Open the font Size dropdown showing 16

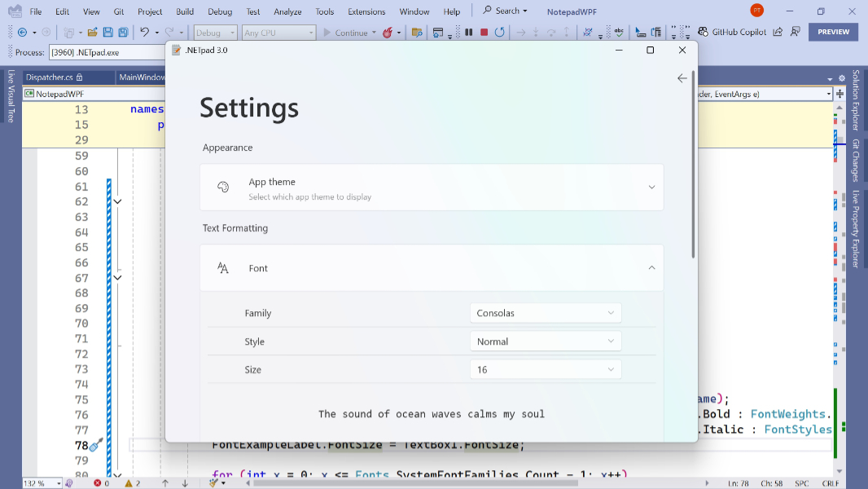(546, 369)
